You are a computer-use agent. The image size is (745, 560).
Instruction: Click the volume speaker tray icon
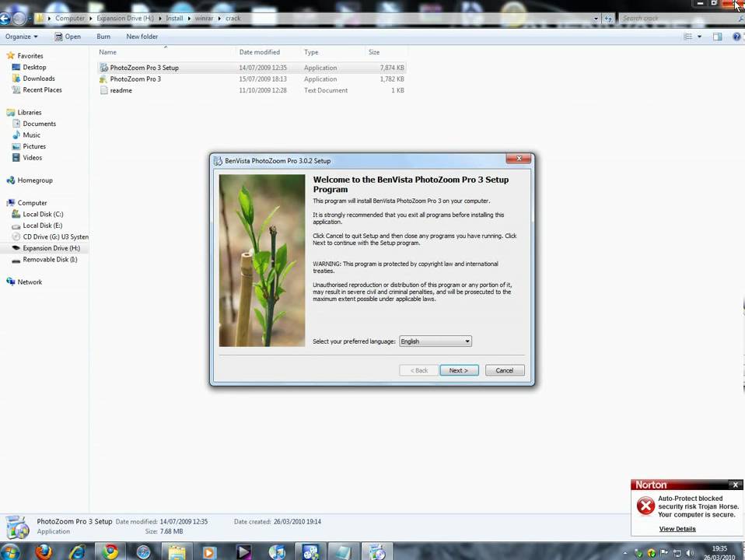click(x=690, y=553)
